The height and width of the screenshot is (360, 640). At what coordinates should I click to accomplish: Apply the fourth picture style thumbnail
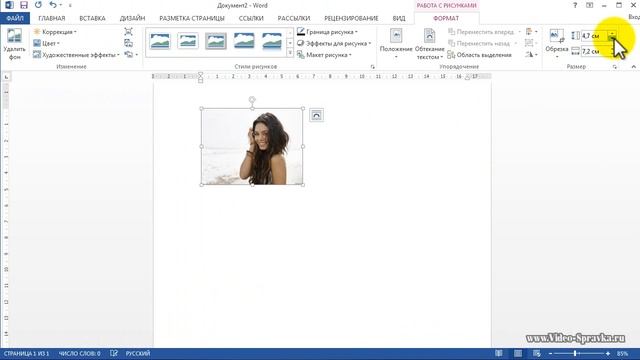(244, 41)
